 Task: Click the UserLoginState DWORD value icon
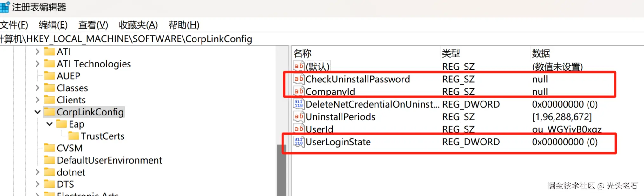click(x=299, y=142)
